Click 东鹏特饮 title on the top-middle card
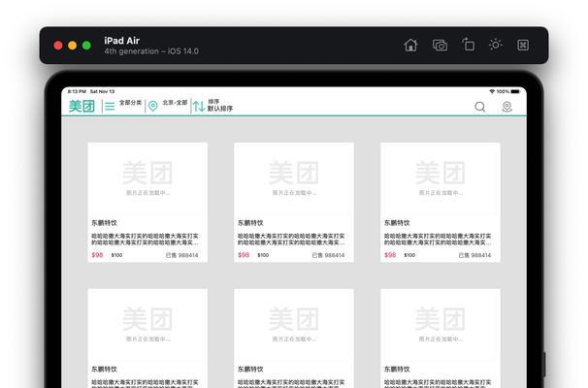The width and height of the screenshot is (588, 388). pyautogui.click(x=250, y=223)
